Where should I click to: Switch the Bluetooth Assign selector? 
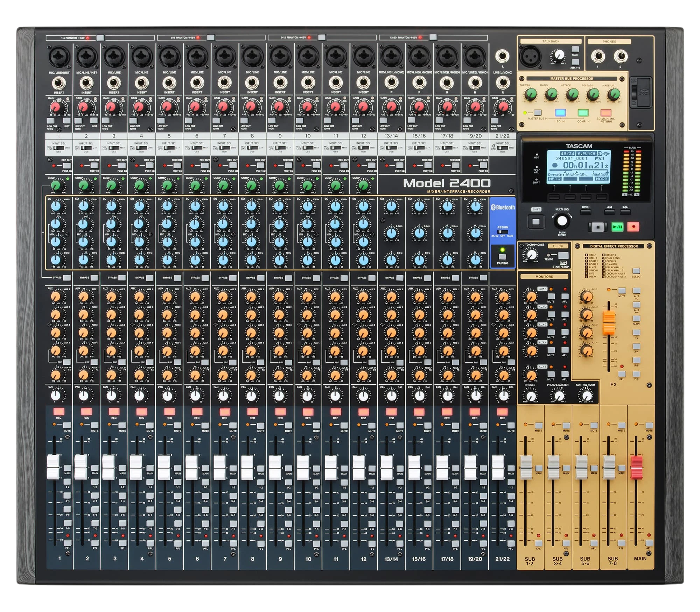click(503, 232)
